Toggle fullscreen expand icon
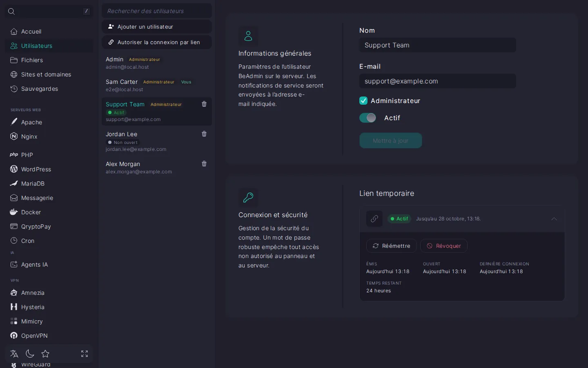588x368 pixels. [85, 354]
